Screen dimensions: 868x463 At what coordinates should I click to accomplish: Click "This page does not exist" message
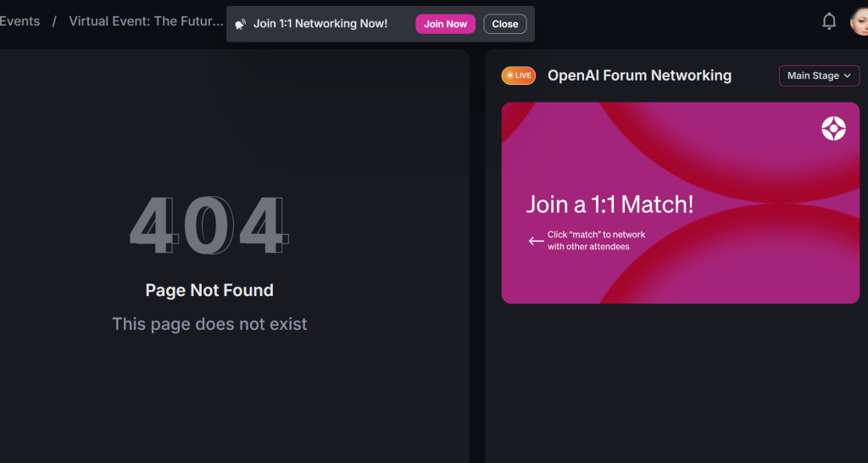click(209, 324)
